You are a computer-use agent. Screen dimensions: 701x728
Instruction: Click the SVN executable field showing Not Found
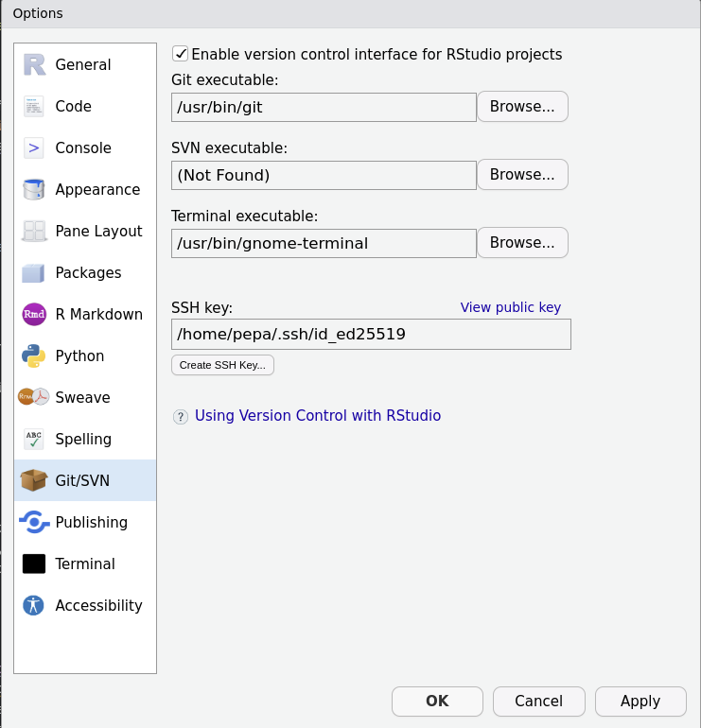point(324,176)
